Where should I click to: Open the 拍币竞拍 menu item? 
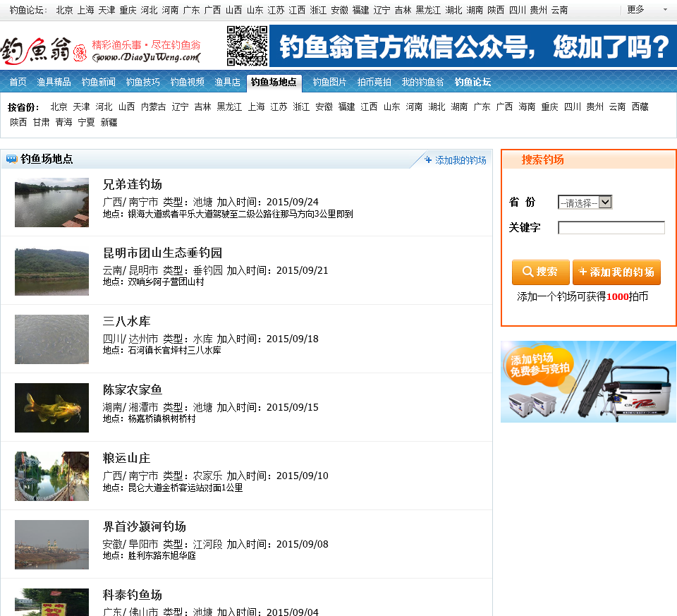(374, 82)
